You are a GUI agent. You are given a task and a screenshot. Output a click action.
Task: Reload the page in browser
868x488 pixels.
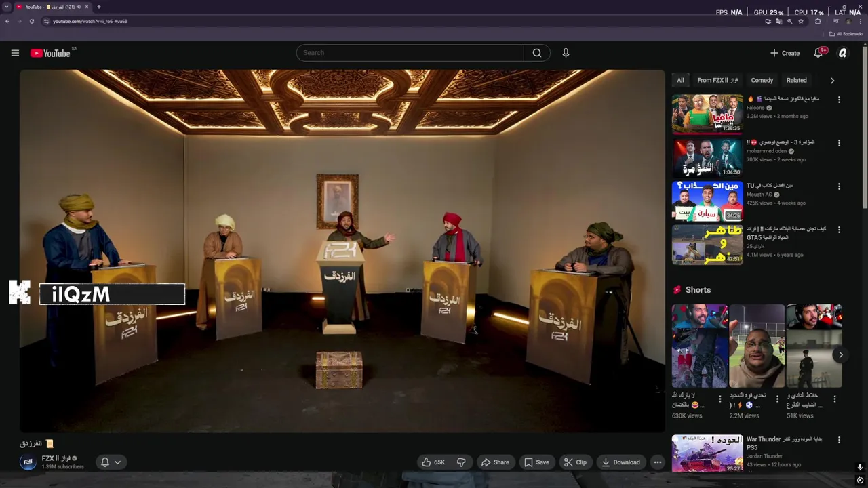(31, 21)
